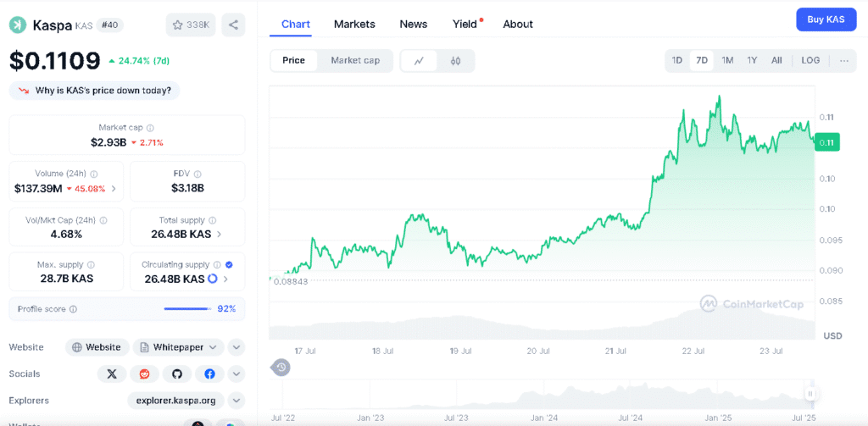Expand more socials chevron
868x426 pixels.
pyautogui.click(x=236, y=374)
